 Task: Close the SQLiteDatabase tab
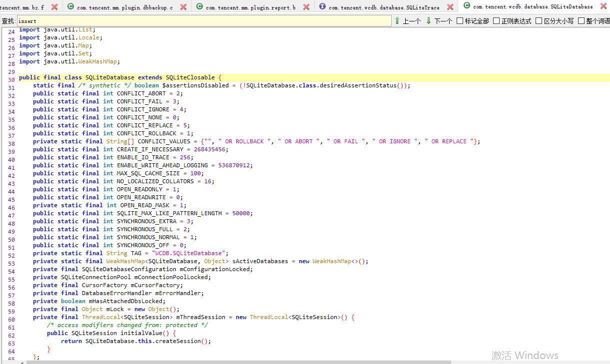pyautogui.click(x=604, y=6)
